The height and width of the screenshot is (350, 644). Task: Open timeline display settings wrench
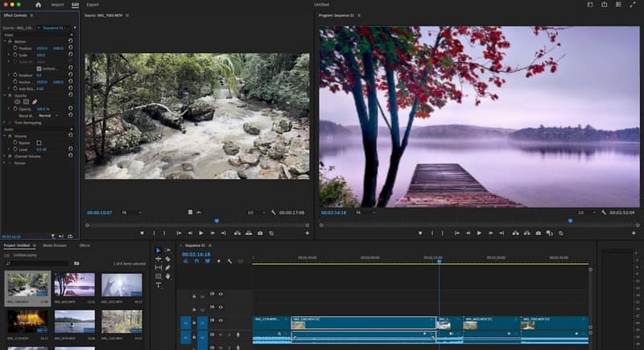coord(229,261)
